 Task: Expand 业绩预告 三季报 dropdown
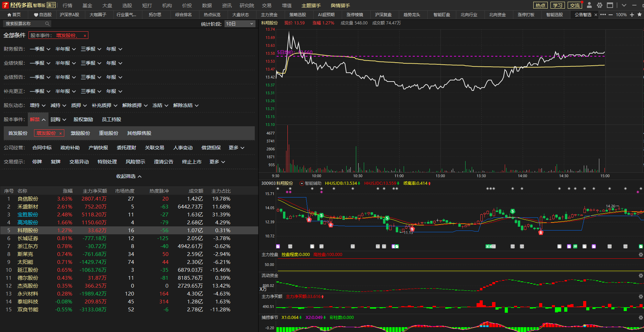tap(91, 77)
